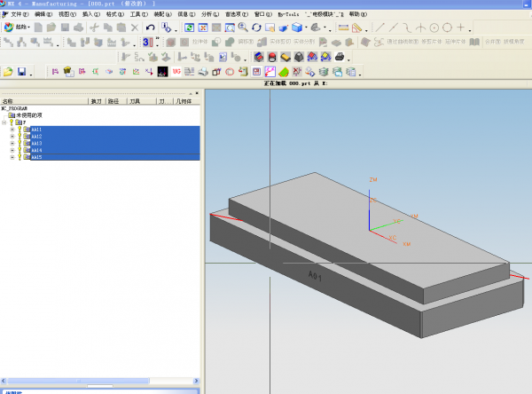This screenshot has width=532, height=394.
Task: Click the A01 label on the 3D block
Action: click(x=315, y=276)
